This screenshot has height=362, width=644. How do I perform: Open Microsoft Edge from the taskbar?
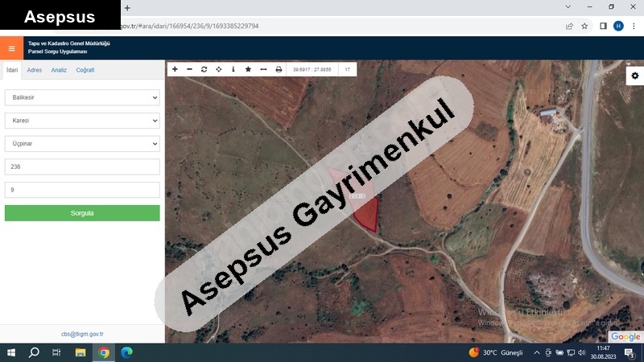coord(126,352)
